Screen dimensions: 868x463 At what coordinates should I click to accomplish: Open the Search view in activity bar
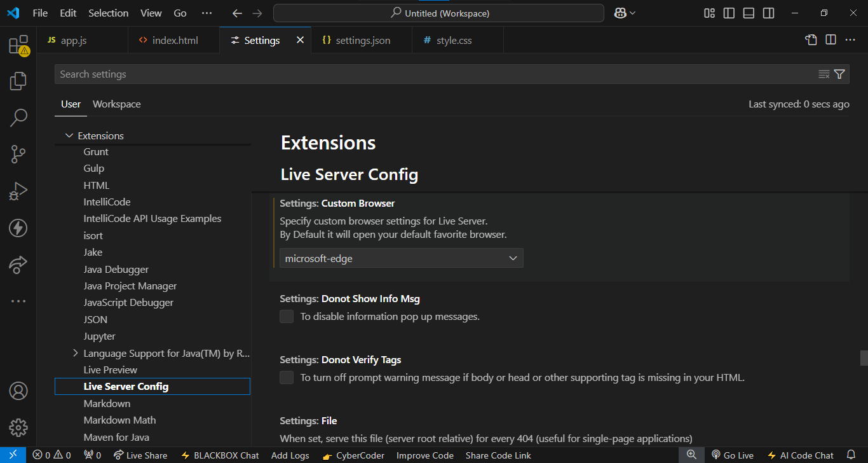click(x=18, y=117)
